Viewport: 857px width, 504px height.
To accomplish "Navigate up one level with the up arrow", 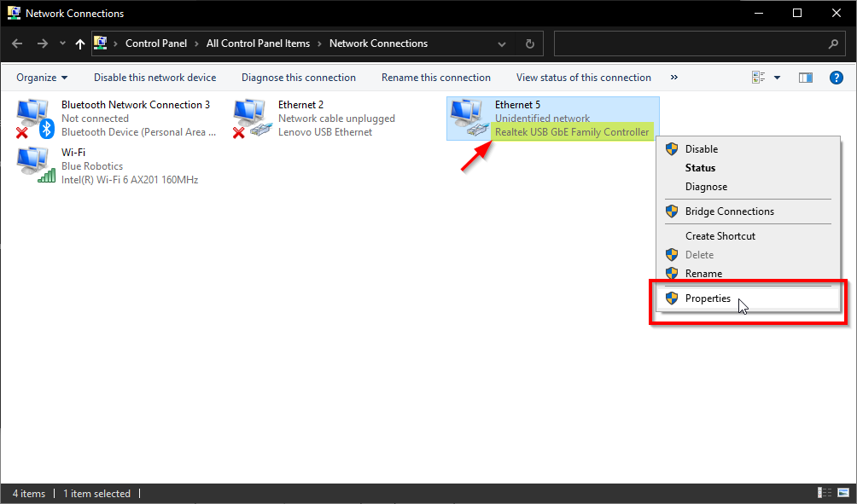I will pyautogui.click(x=79, y=43).
